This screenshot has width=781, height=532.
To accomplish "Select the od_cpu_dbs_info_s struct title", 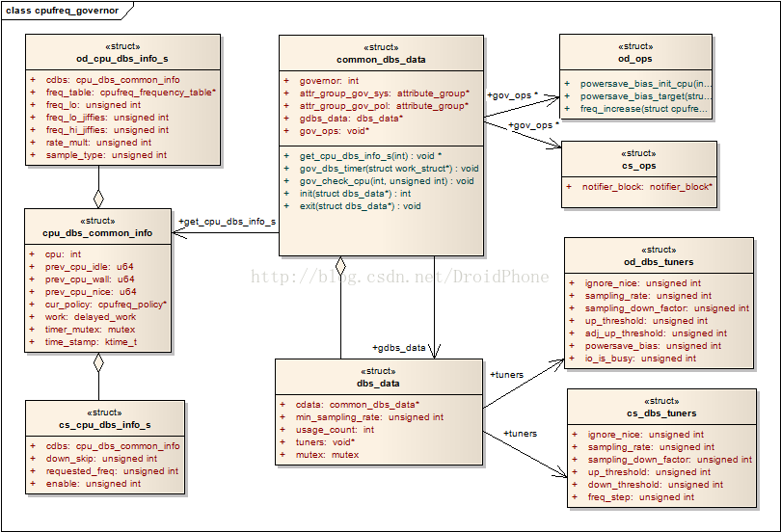I will click(122, 59).
